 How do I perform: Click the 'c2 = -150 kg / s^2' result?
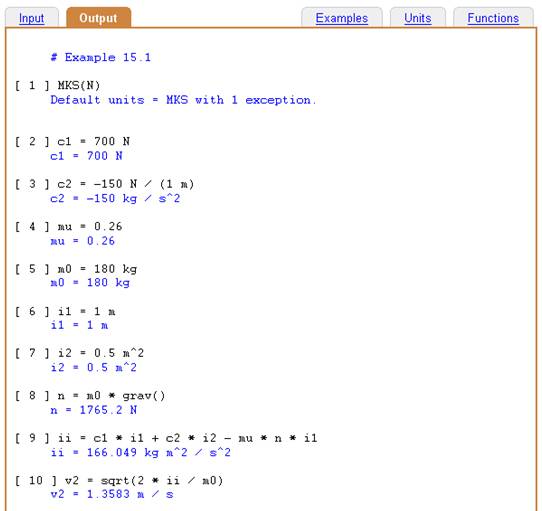click(x=115, y=199)
